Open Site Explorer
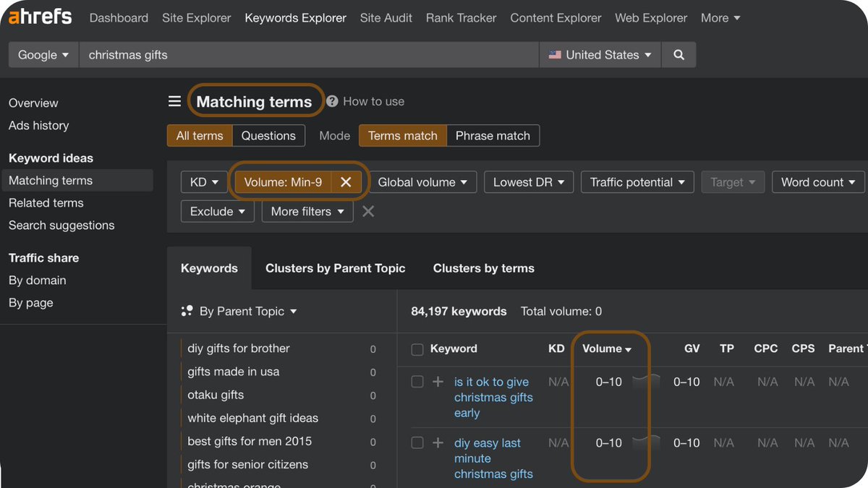This screenshot has height=488, width=868. [x=197, y=18]
